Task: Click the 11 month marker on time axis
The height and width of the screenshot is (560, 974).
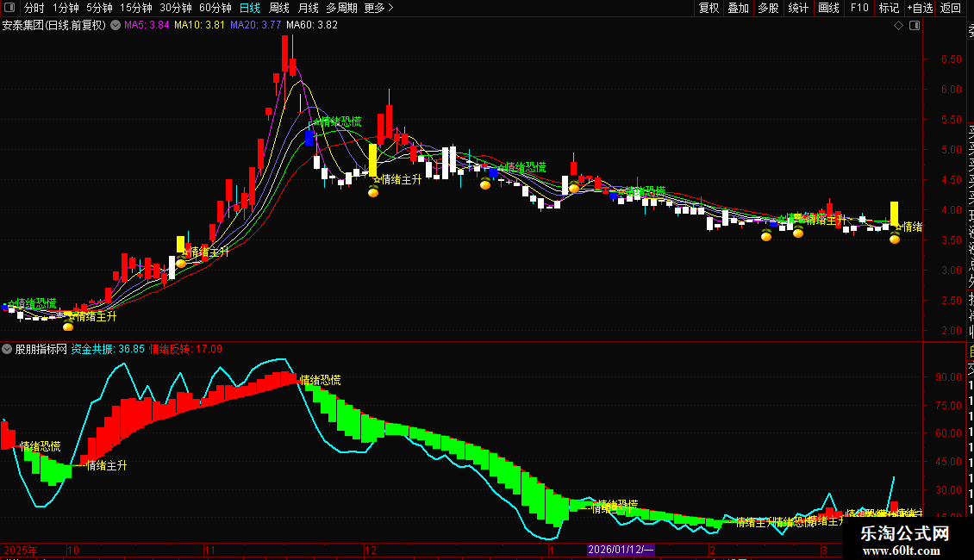Action: point(209,550)
